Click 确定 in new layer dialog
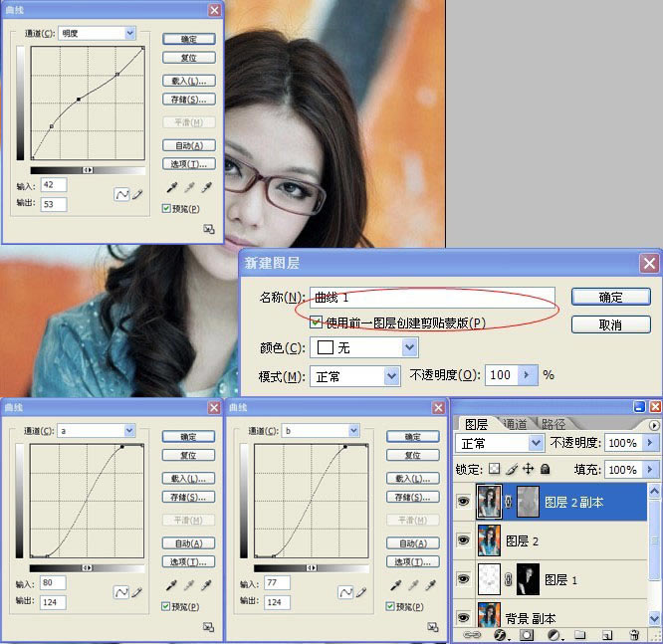 click(x=610, y=297)
